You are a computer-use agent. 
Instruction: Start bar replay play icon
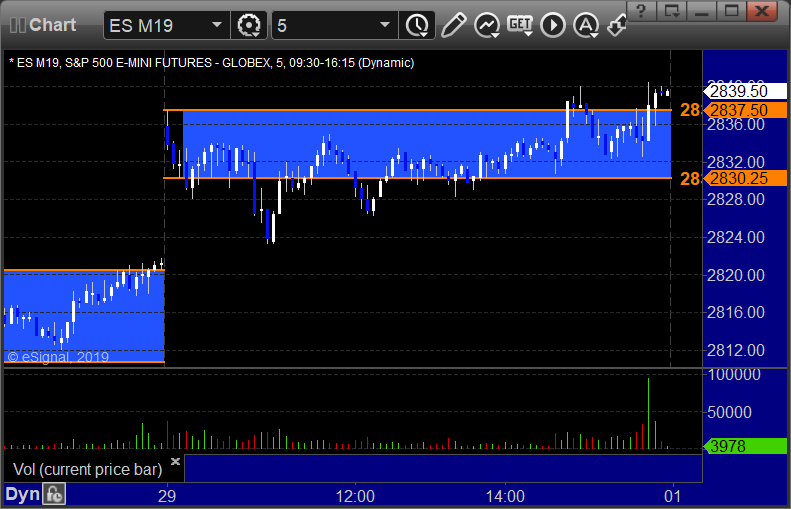553,25
